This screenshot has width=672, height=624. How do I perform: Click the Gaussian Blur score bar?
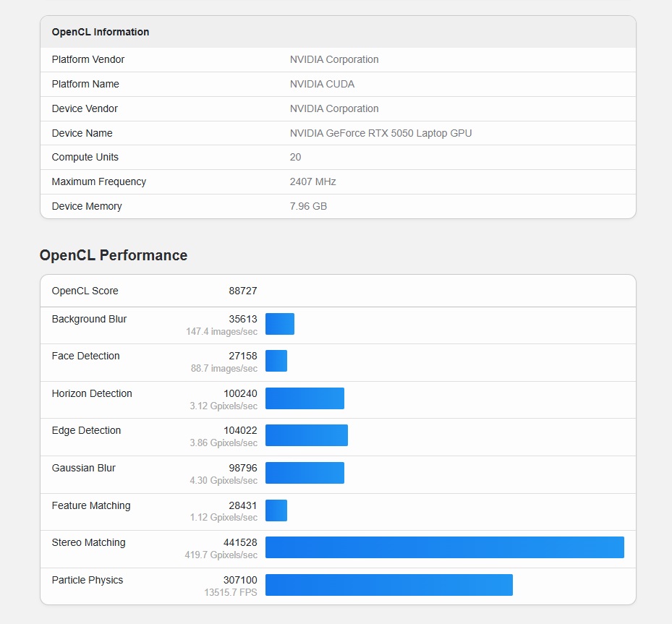305,473
